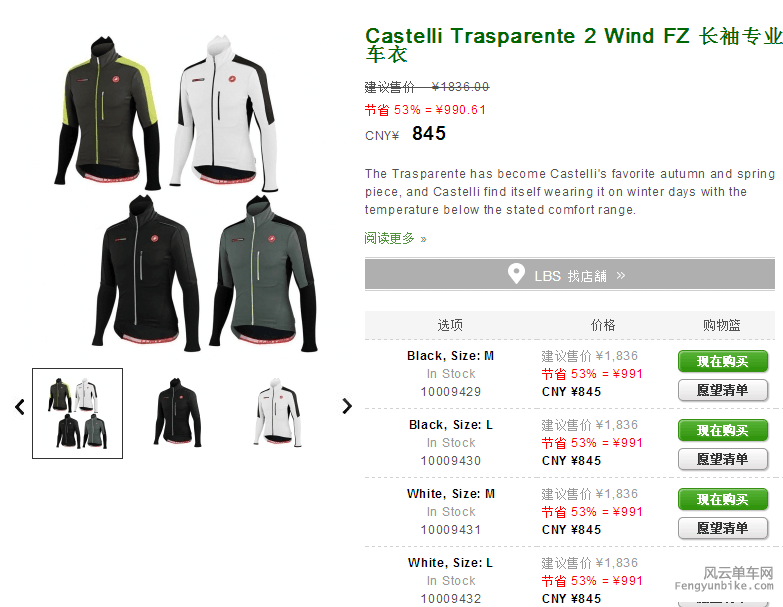Add Black Size L to wishlist
Image resolution: width=783 pixels, height=607 pixels.
click(723, 459)
